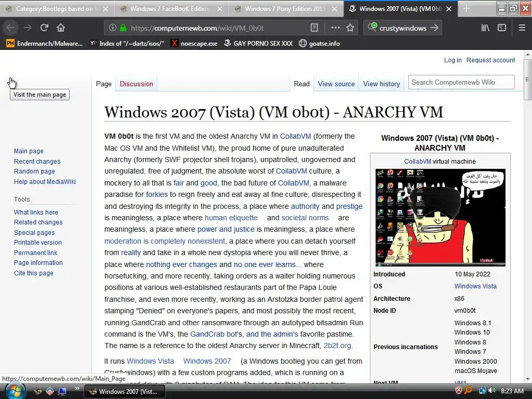Toggle the sidebar view icon

[502, 28]
